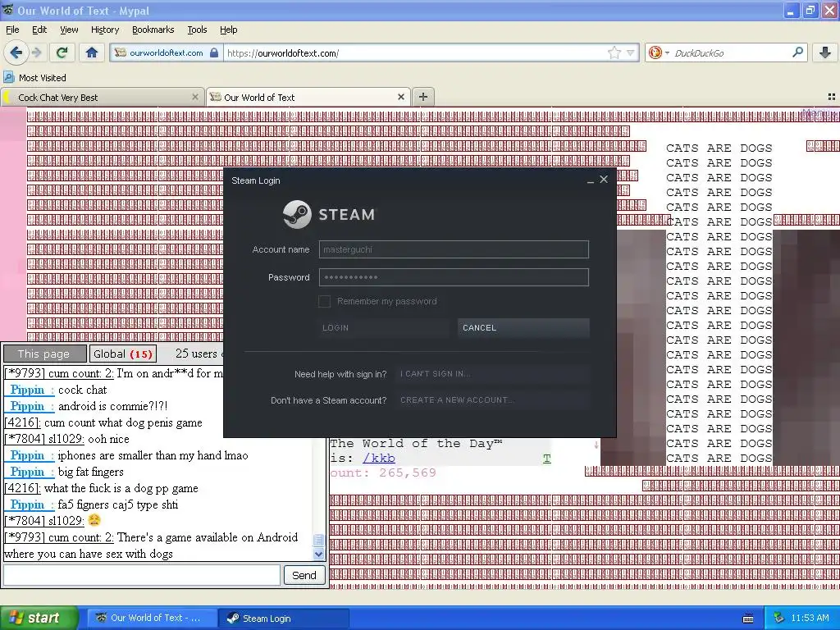Viewport: 840px width, 630px height.
Task: Click the I CAN'T SIGN IN button
Action: tap(493, 374)
